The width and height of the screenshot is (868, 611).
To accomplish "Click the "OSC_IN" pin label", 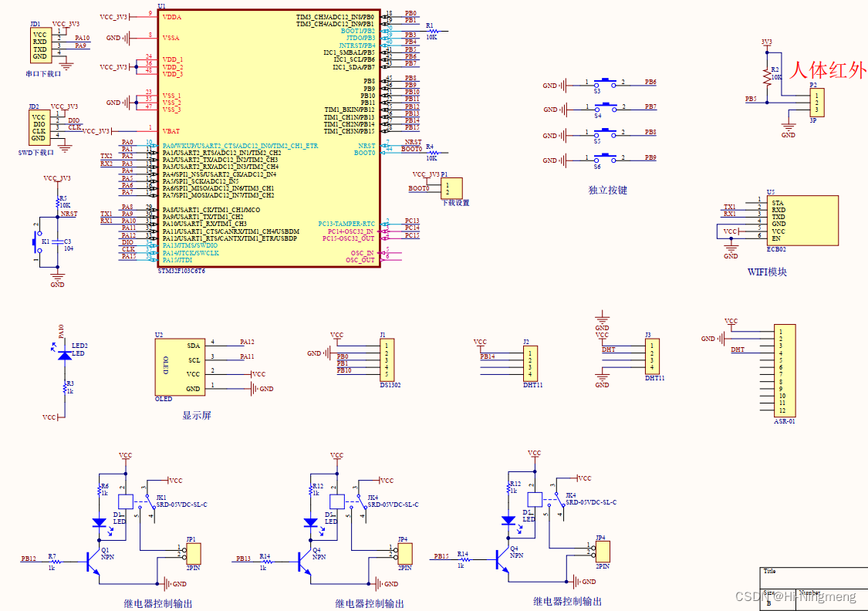I will [362, 253].
